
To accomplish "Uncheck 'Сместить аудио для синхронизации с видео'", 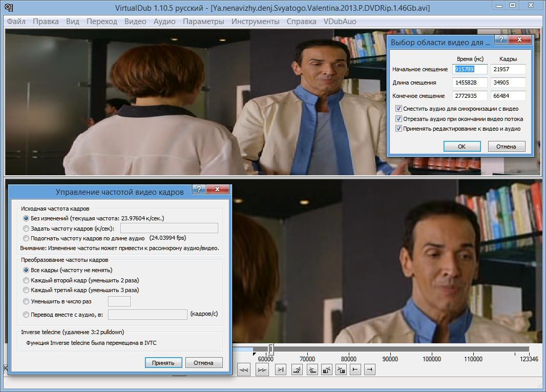I will pyautogui.click(x=399, y=109).
